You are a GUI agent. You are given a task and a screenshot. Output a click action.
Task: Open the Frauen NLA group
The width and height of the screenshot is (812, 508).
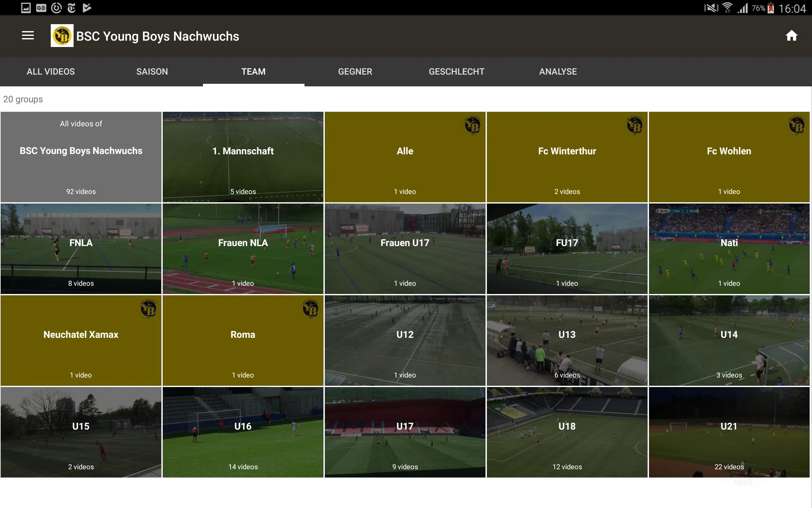pyautogui.click(x=243, y=249)
